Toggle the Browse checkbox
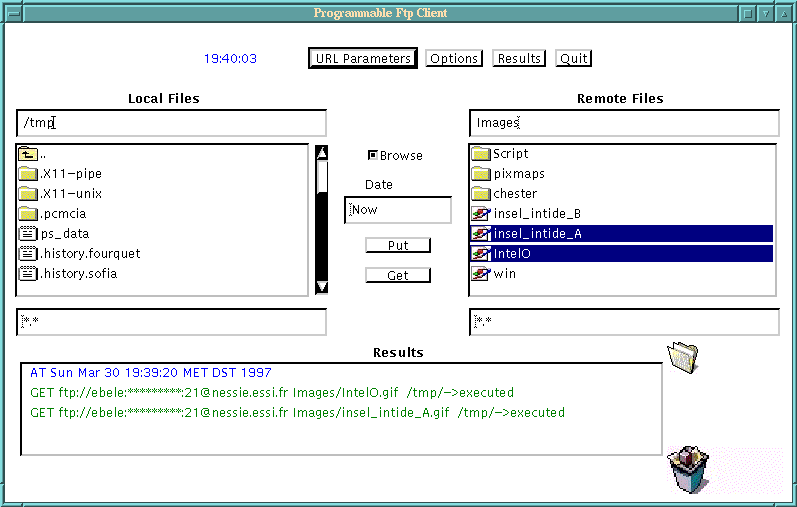Image resolution: width=797 pixels, height=507 pixels. pos(373,155)
